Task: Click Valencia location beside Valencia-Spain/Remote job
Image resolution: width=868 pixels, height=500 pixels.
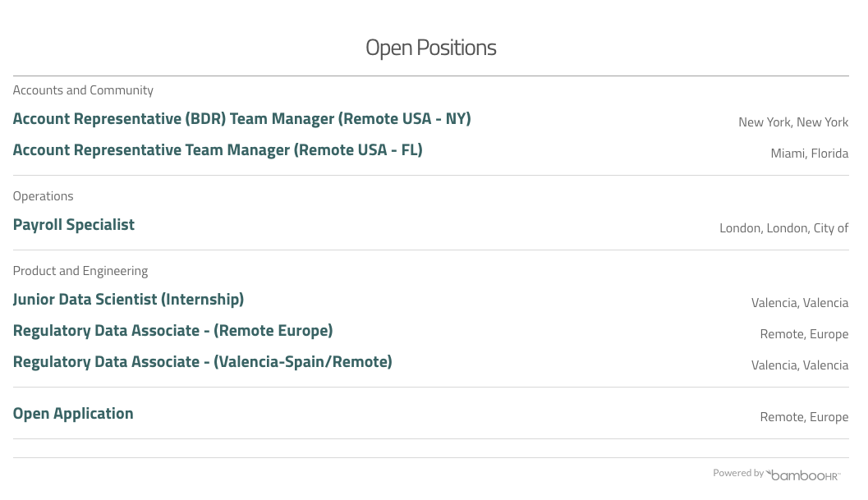Action: 799,365
